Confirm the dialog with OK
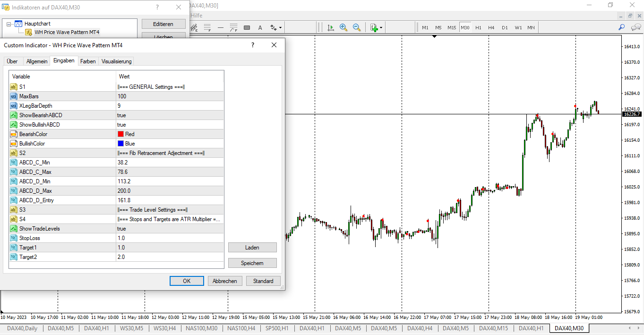 tap(187, 281)
